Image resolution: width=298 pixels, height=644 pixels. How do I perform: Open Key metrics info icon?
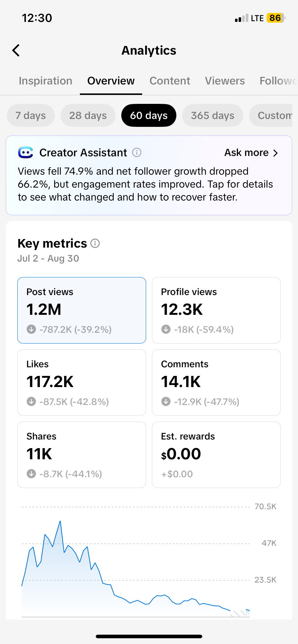[95, 243]
